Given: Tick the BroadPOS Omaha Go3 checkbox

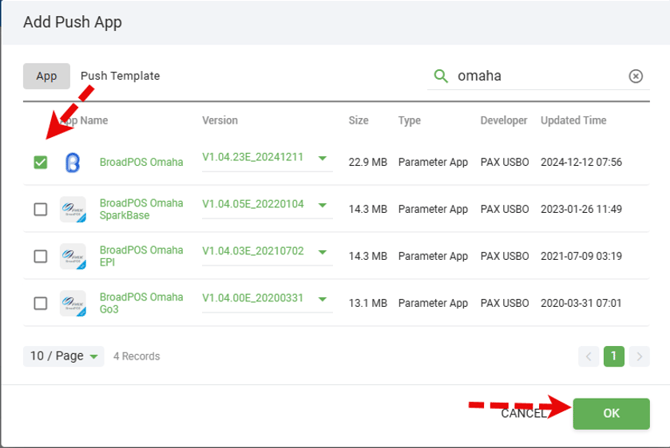Looking at the screenshot, I should pyautogui.click(x=40, y=302).
